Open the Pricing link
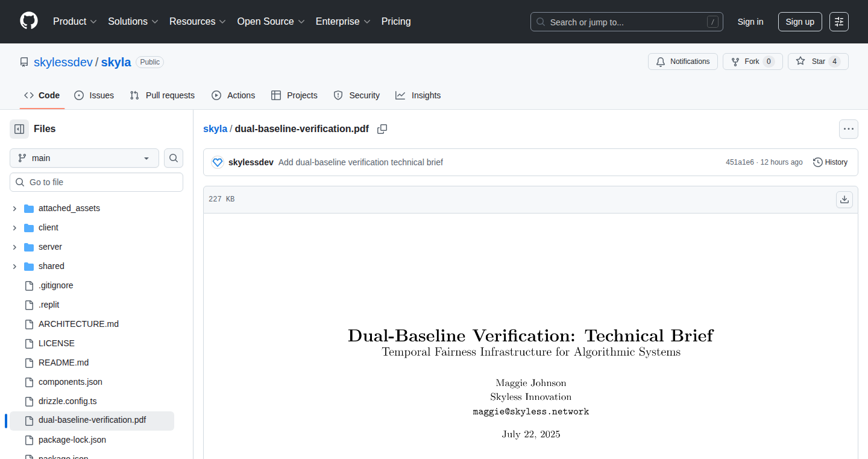 (396, 22)
